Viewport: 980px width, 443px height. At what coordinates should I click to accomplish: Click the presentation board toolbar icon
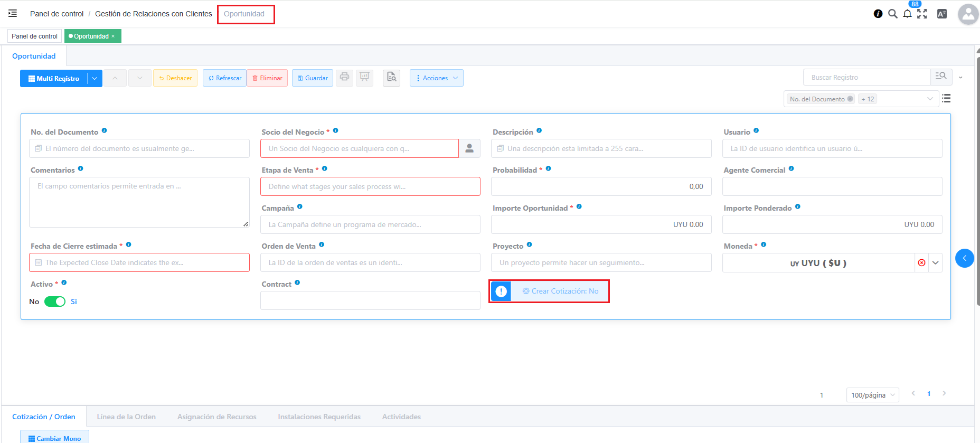tap(364, 77)
